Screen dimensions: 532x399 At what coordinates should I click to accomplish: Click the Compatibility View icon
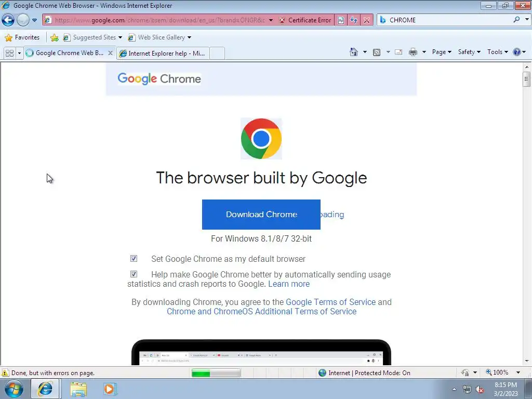(341, 20)
